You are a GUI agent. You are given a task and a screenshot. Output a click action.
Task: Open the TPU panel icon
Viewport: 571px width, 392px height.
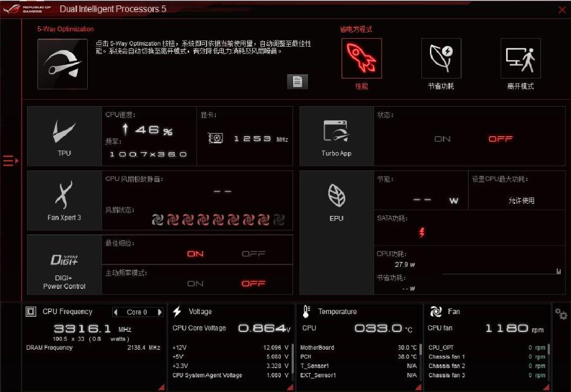(64, 135)
